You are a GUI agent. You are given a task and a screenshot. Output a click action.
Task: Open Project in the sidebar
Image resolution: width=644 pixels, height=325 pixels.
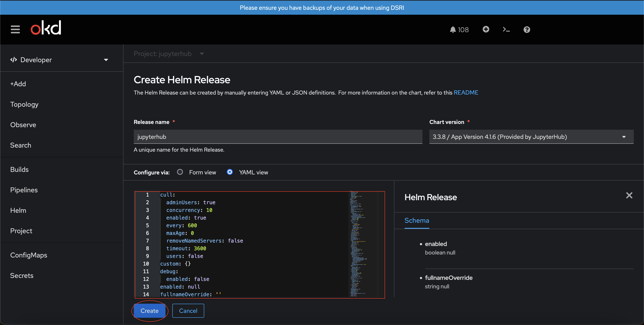[x=21, y=231]
